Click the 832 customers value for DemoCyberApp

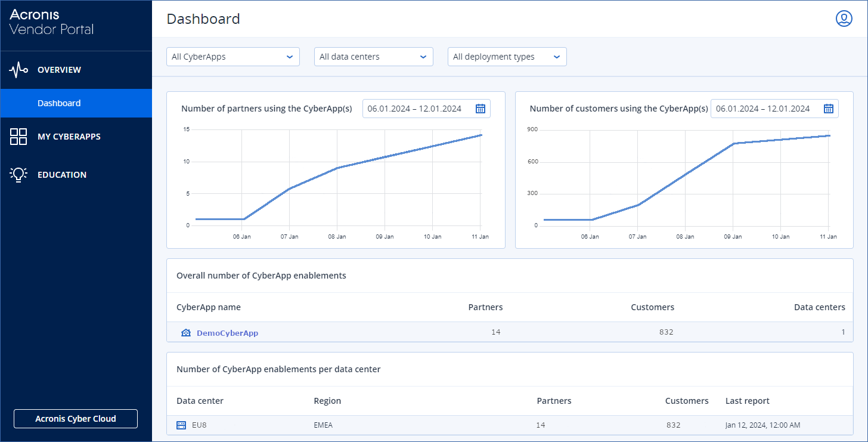[666, 332]
